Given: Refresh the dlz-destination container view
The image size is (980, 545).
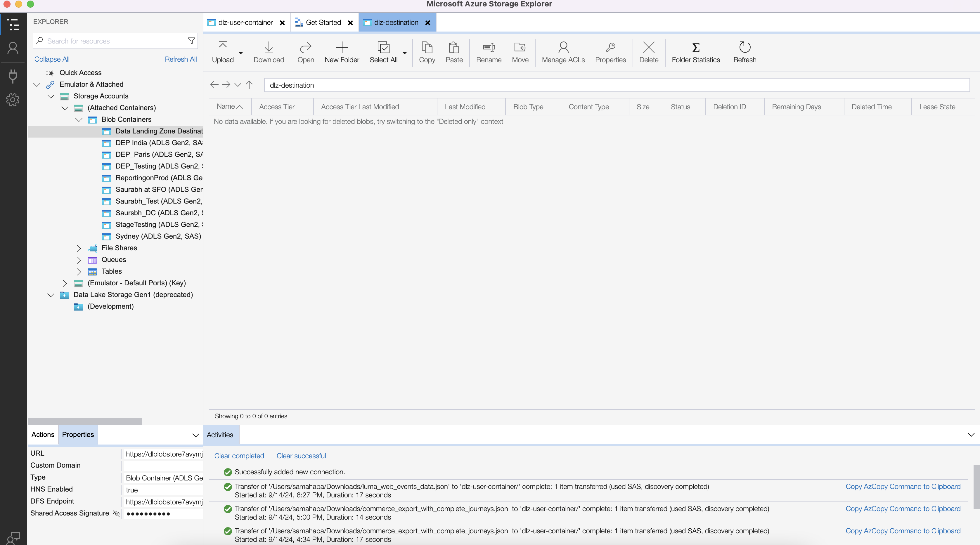Looking at the screenshot, I should pos(744,53).
